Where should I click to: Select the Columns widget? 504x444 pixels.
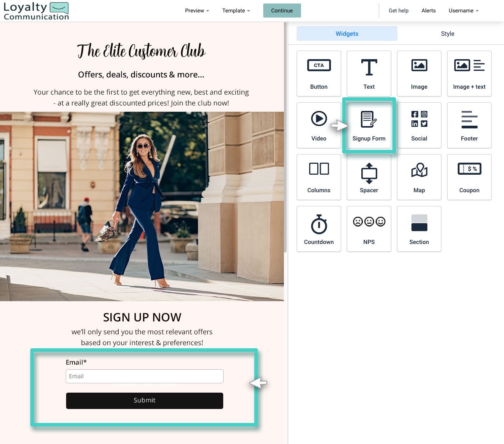coord(318,177)
